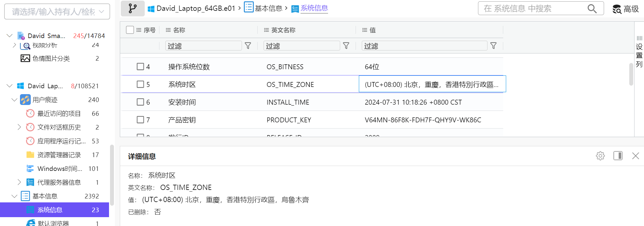Click the 系统信息 icon in breadcrumb
The image size is (644, 226).
(295, 9)
